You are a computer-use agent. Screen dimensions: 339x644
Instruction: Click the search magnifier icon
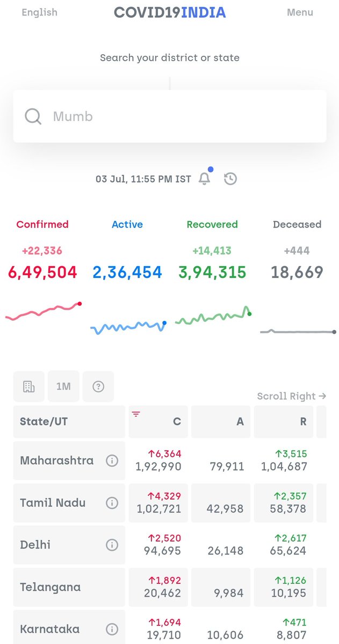click(33, 116)
